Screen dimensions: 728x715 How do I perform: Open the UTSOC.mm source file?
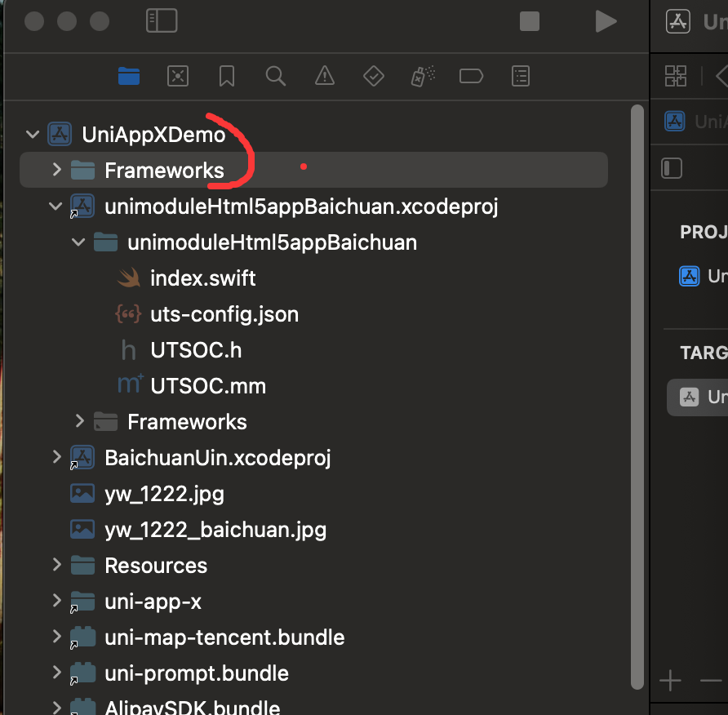tap(208, 386)
